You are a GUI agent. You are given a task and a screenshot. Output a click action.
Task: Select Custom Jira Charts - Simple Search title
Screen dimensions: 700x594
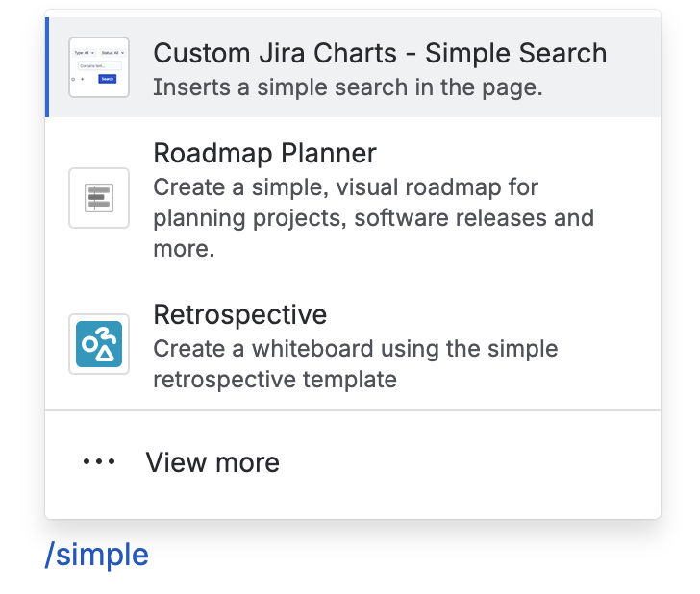[380, 53]
